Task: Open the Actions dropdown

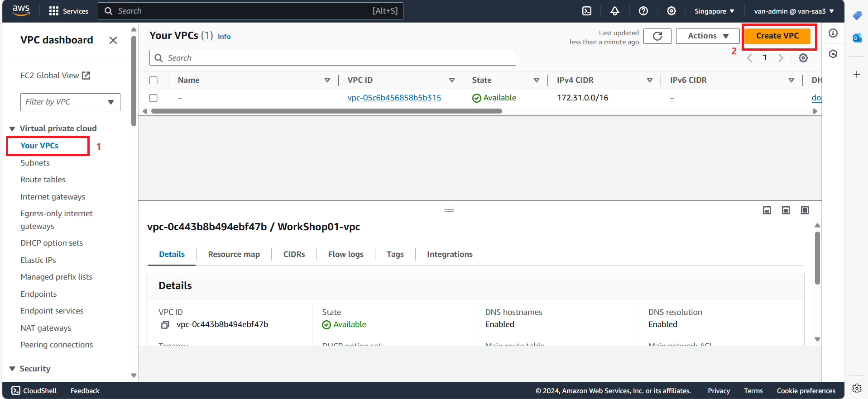Action: pyautogui.click(x=708, y=36)
